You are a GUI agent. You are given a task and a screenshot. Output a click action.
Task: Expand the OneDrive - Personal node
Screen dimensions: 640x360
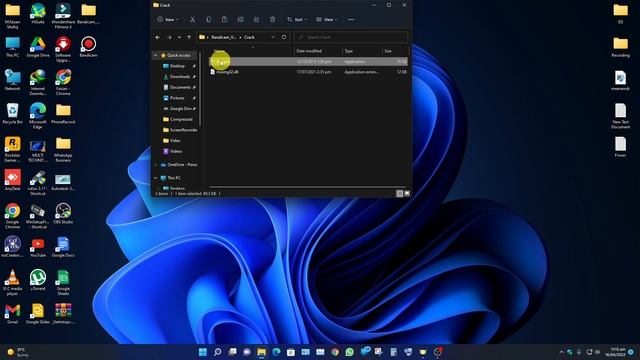(x=156, y=164)
